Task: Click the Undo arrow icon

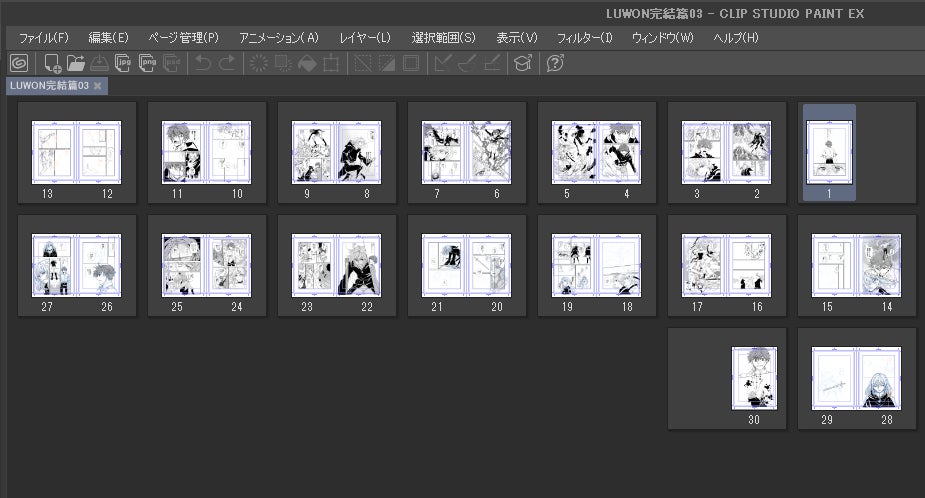Action: tap(203, 63)
